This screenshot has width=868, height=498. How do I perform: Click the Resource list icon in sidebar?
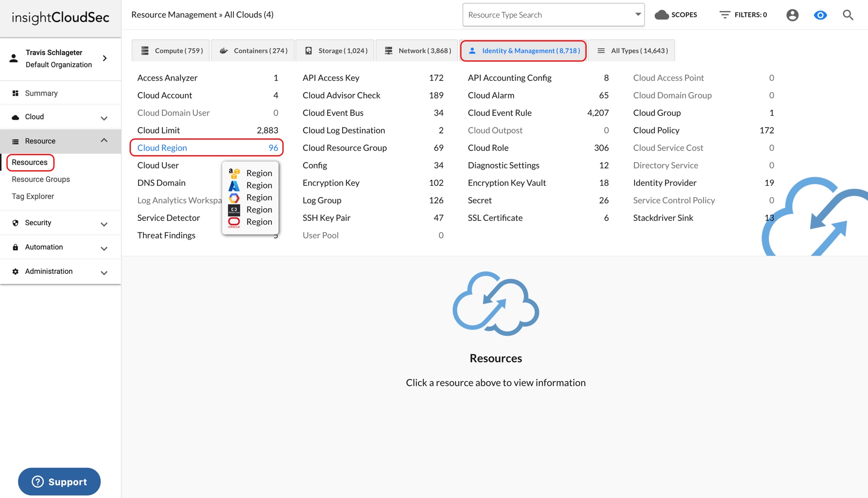click(15, 142)
